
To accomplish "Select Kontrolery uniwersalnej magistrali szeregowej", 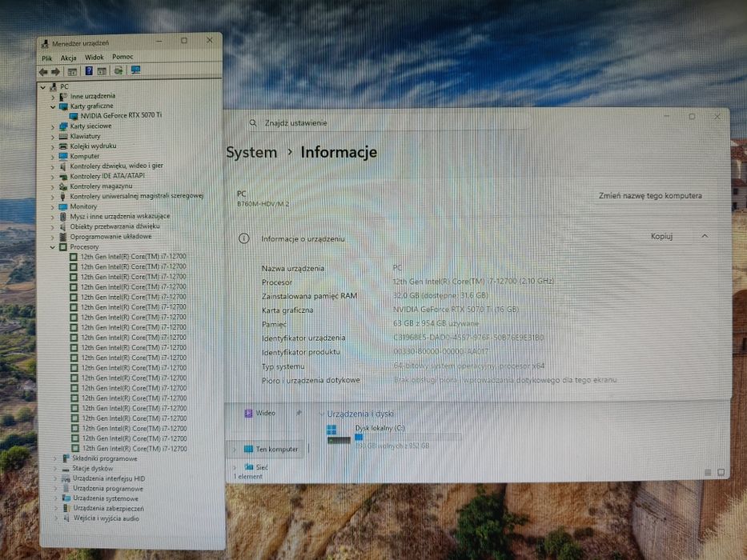I will [137, 196].
